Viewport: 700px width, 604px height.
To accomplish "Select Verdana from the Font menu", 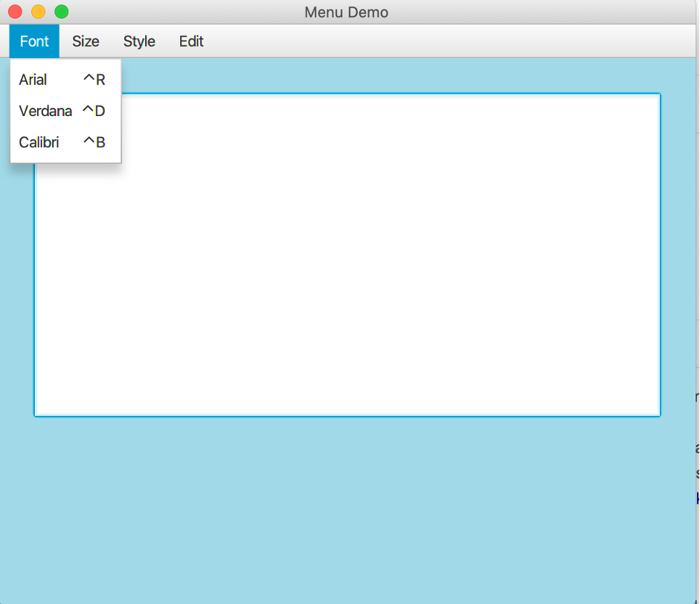I will 45,111.
